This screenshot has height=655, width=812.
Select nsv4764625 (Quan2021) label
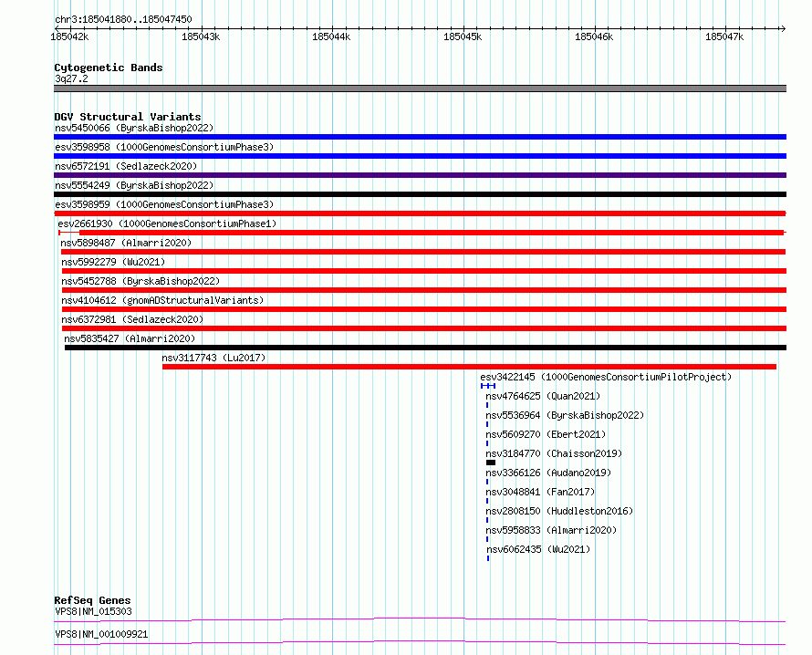543,396
